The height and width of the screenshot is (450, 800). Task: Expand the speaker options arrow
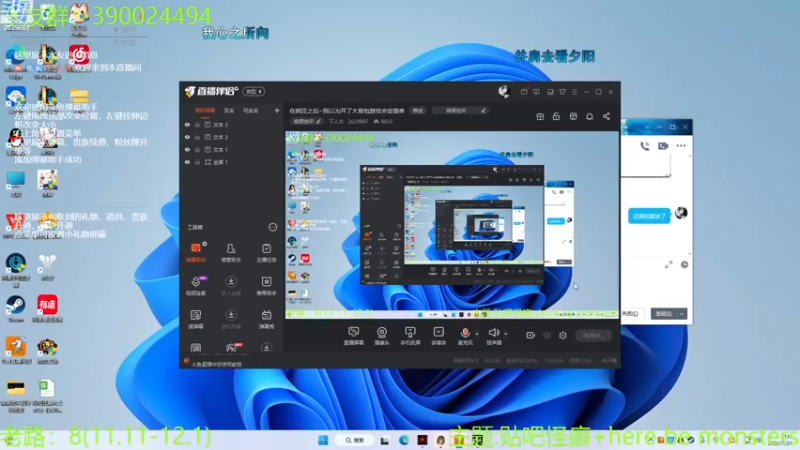pos(506,334)
